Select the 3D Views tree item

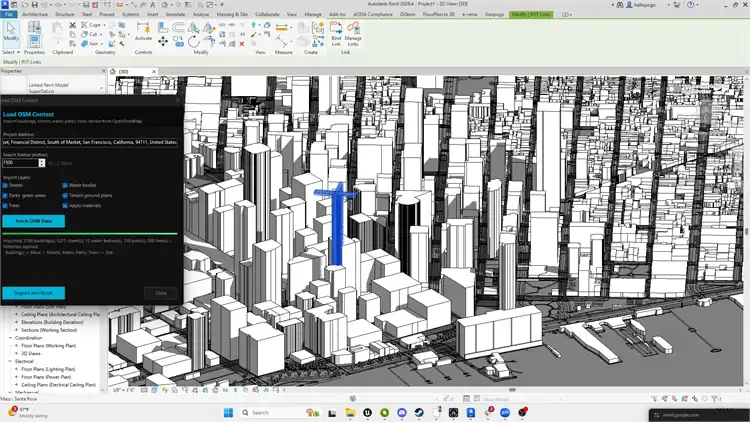point(31,354)
